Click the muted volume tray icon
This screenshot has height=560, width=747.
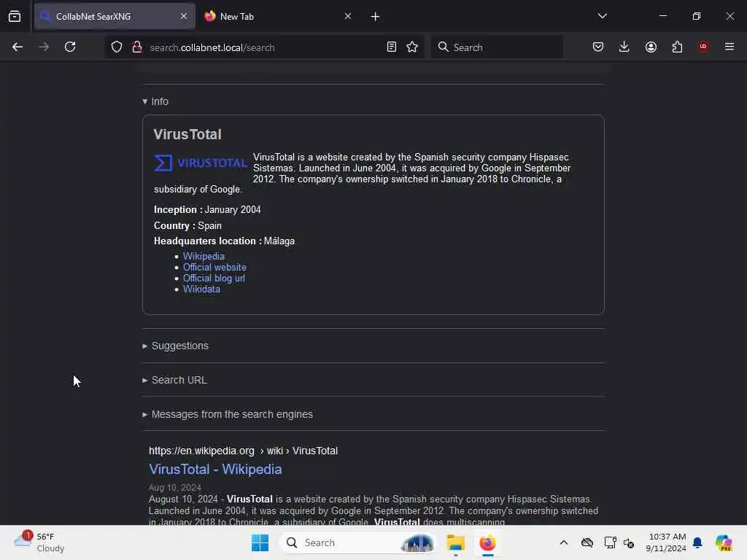(x=629, y=542)
